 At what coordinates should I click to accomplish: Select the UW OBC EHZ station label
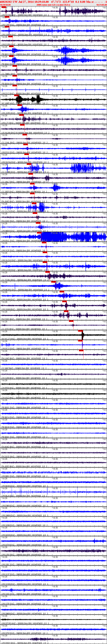25,564
